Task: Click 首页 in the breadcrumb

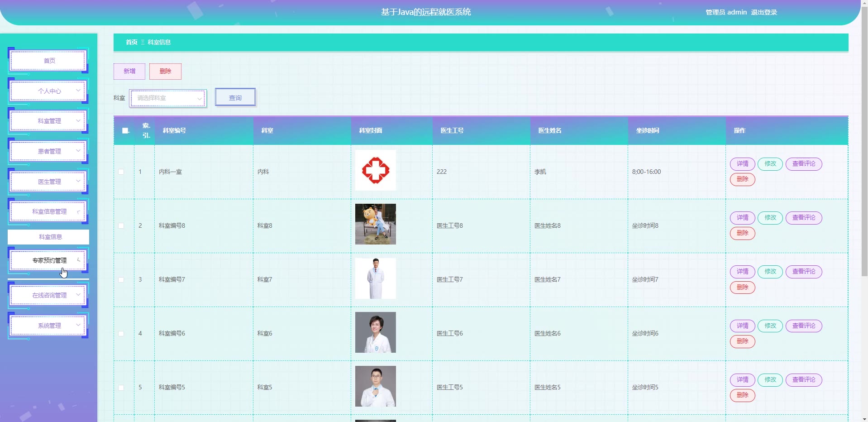Action: [x=132, y=42]
